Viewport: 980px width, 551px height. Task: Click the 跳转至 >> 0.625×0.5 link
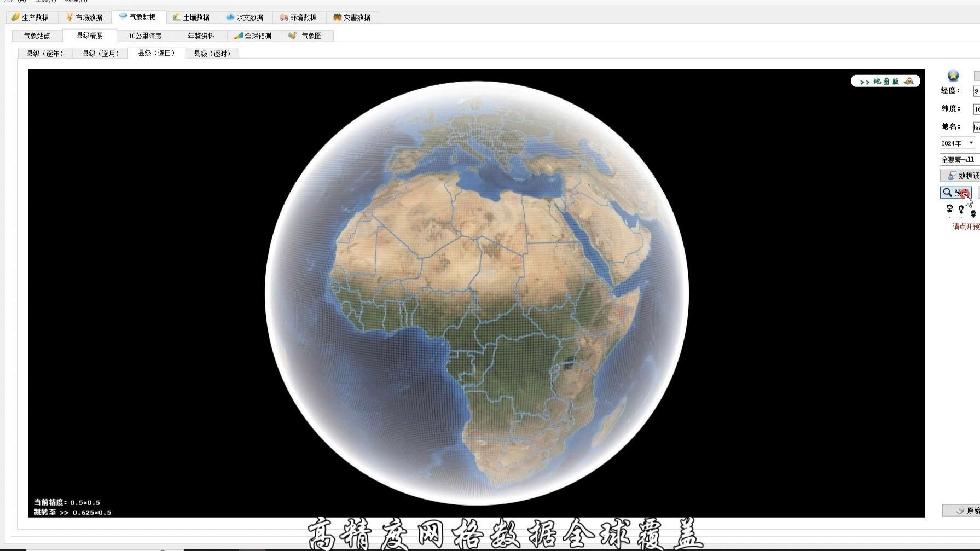pos(72,513)
